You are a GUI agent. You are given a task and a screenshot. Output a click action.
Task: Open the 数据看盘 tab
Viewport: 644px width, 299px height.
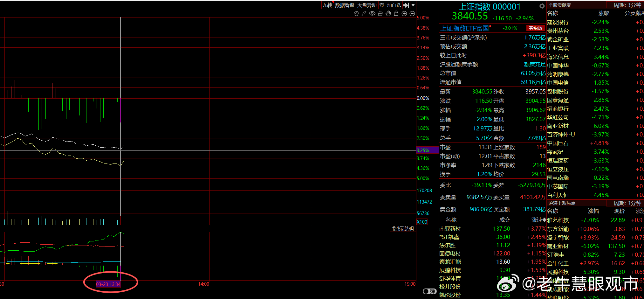tap(345, 5)
